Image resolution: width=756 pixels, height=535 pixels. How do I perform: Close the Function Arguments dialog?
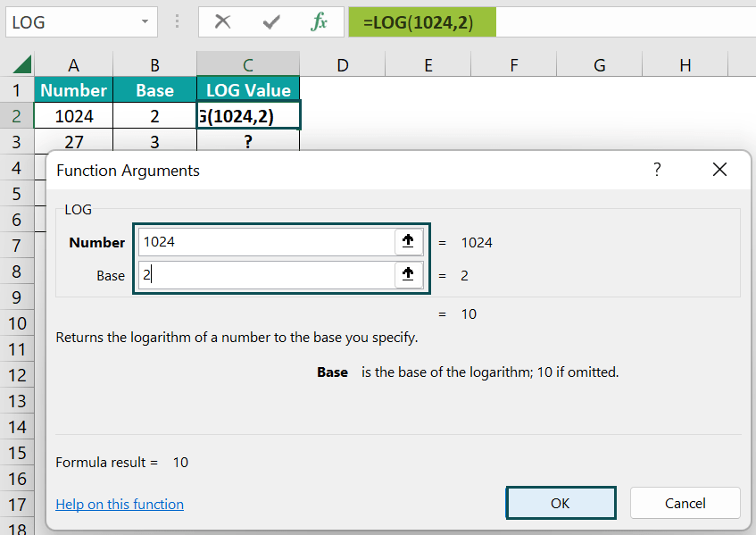719,169
